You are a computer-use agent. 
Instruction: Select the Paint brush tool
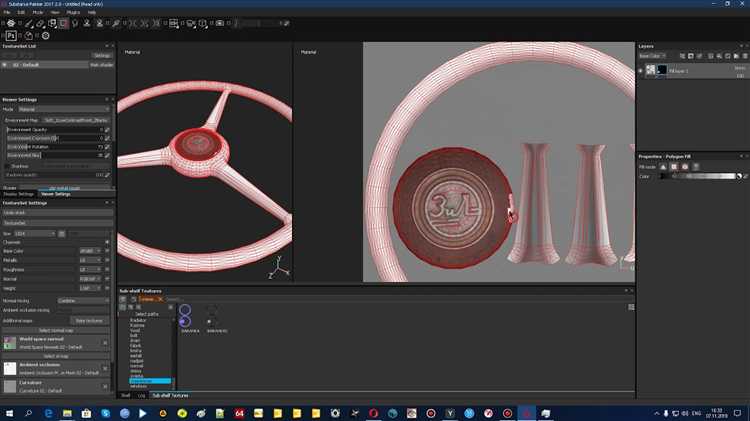(x=29, y=23)
